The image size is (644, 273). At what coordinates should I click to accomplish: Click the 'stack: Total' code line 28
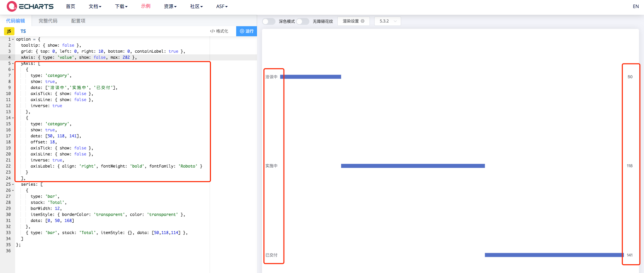(x=48, y=202)
